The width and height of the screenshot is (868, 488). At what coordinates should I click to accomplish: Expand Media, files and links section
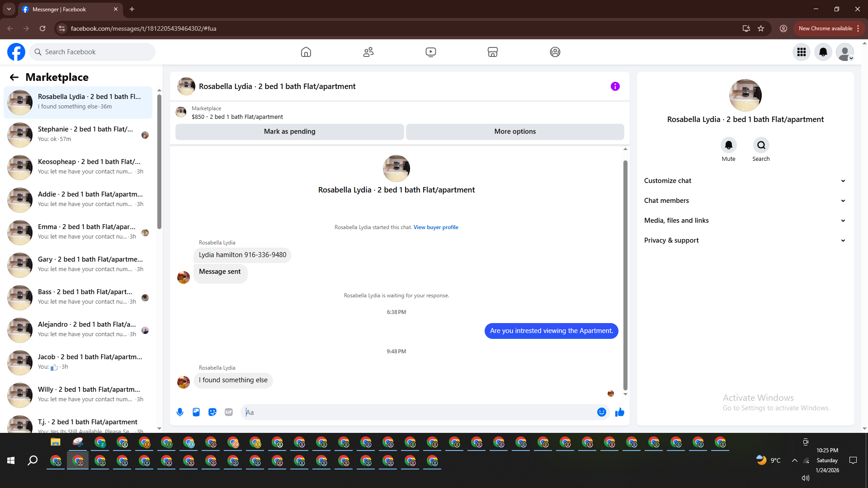pos(745,221)
